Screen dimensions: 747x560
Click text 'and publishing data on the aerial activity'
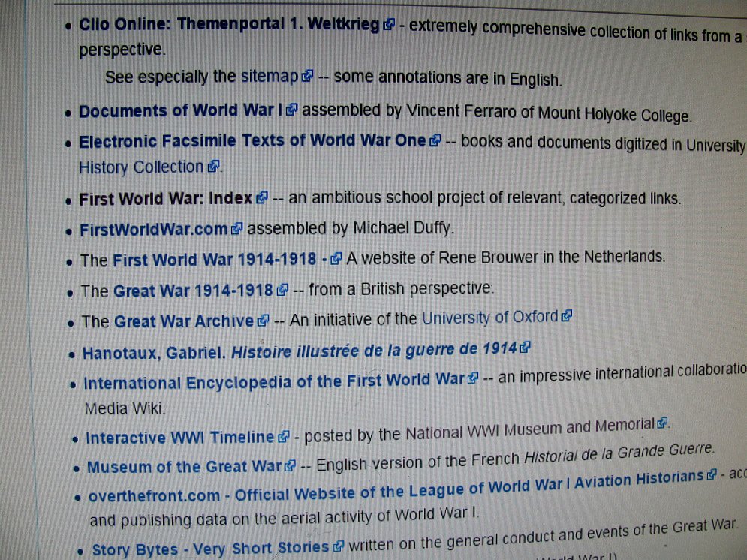pos(240,518)
